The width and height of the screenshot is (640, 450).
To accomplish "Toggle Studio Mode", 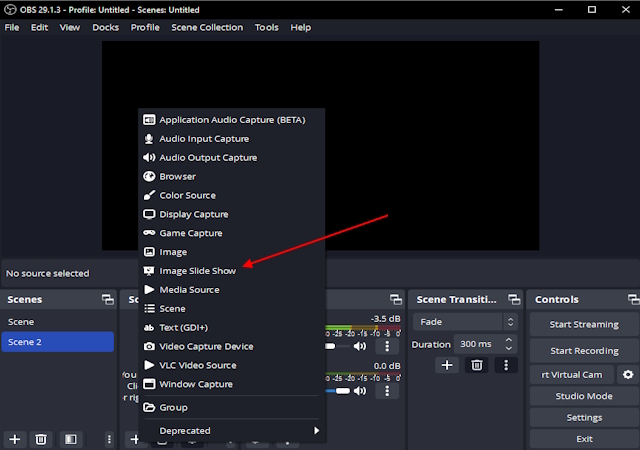I will (x=584, y=396).
